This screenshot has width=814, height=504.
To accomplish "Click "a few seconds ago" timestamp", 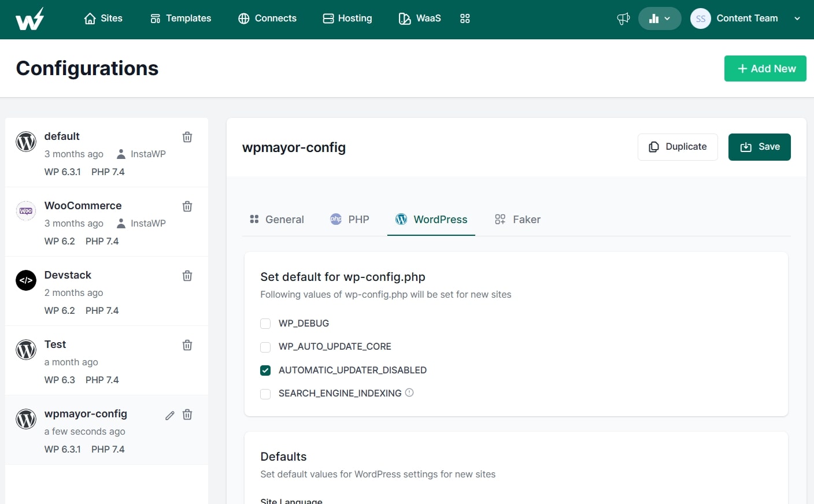I will [85, 431].
